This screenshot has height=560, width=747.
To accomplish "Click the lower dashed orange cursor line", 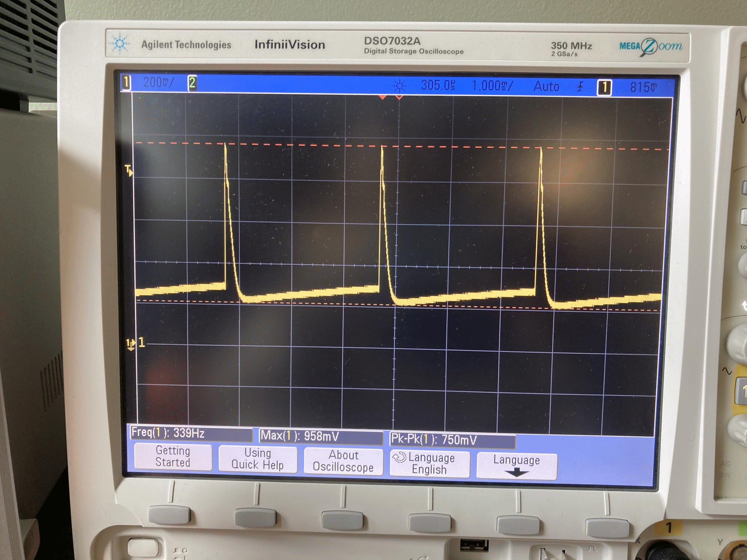I will tap(398, 305).
